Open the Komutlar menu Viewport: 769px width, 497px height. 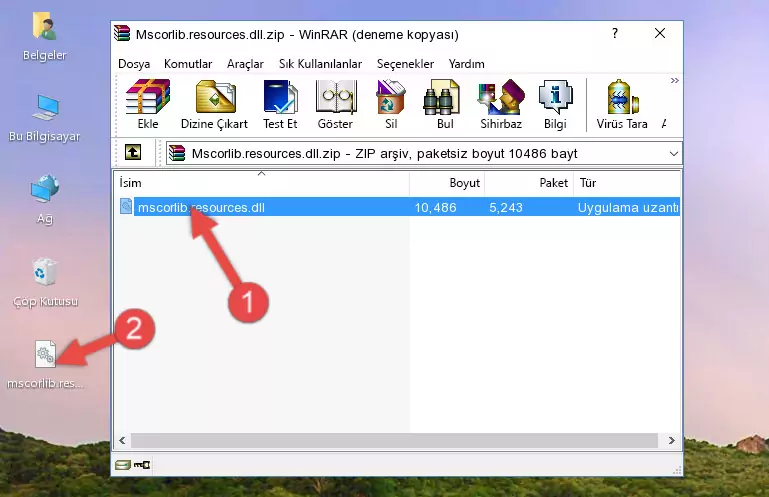point(188,64)
